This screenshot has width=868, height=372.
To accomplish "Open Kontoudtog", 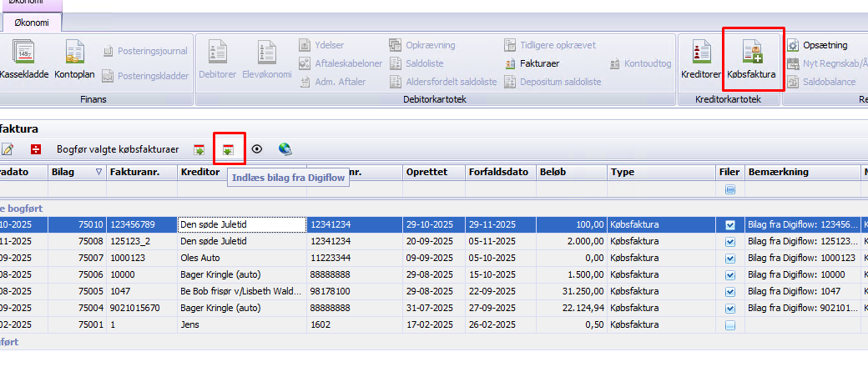I will pyautogui.click(x=640, y=63).
